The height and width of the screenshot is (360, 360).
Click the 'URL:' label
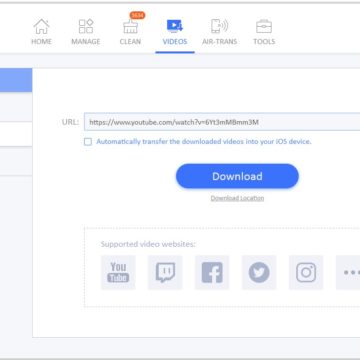point(70,122)
